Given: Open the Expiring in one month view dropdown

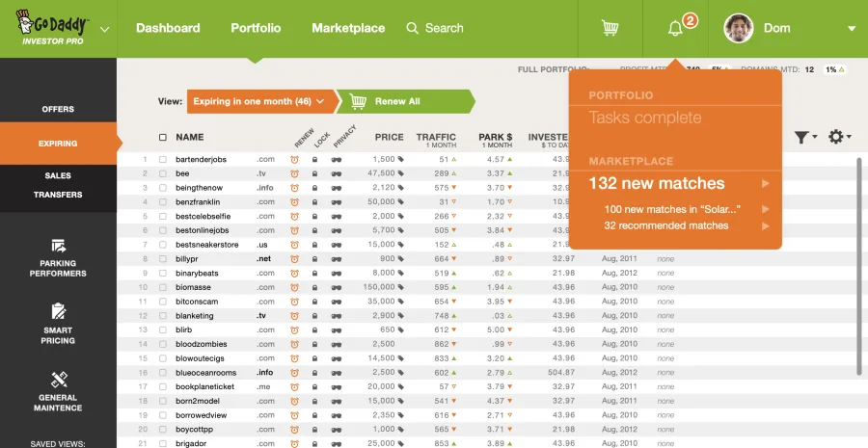Looking at the screenshot, I should coord(260,102).
